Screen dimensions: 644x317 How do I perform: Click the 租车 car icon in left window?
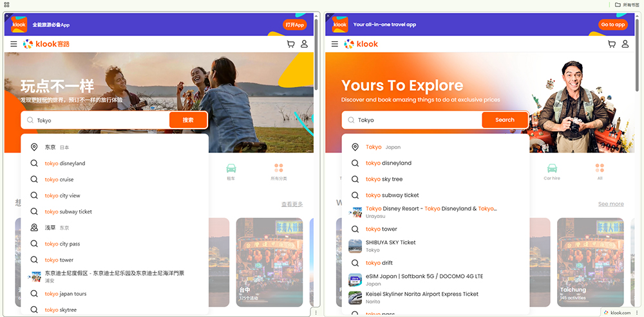pyautogui.click(x=231, y=168)
